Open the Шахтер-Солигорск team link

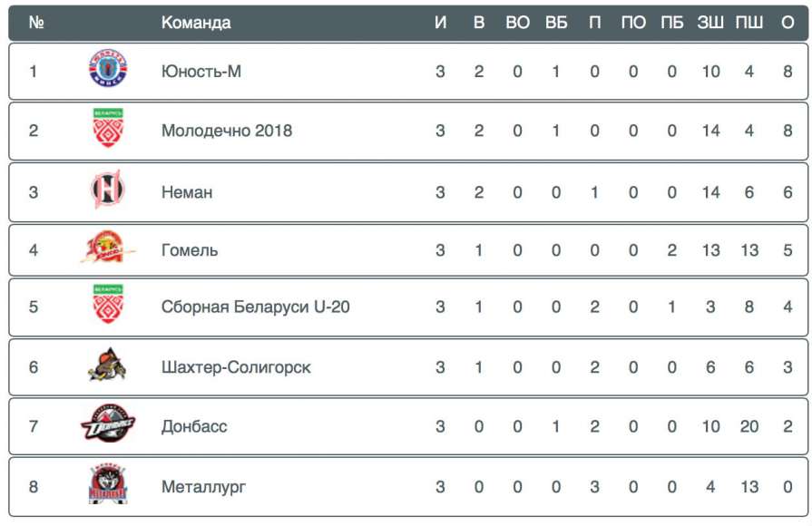coord(236,367)
